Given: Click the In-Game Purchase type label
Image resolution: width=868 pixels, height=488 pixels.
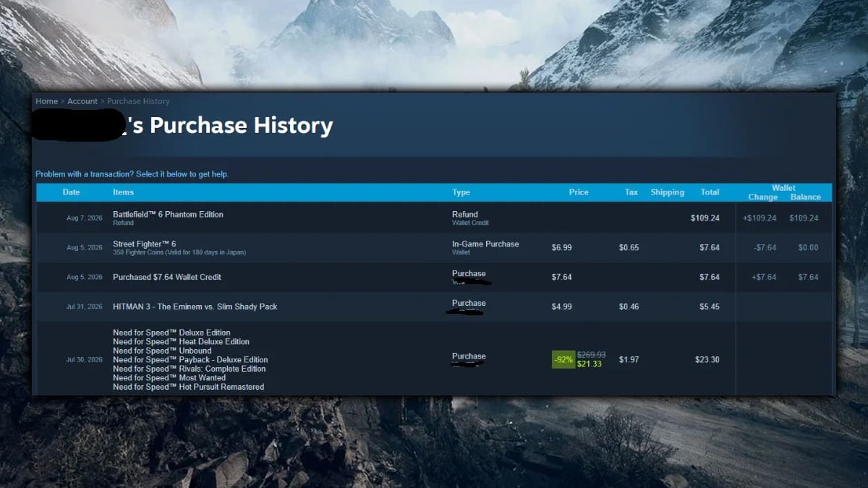Looking at the screenshot, I should [485, 244].
